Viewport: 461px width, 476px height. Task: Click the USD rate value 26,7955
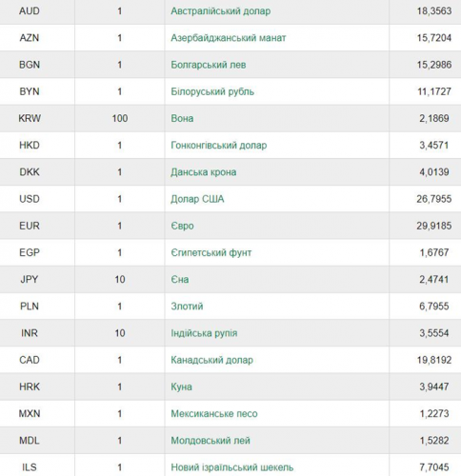point(434,199)
